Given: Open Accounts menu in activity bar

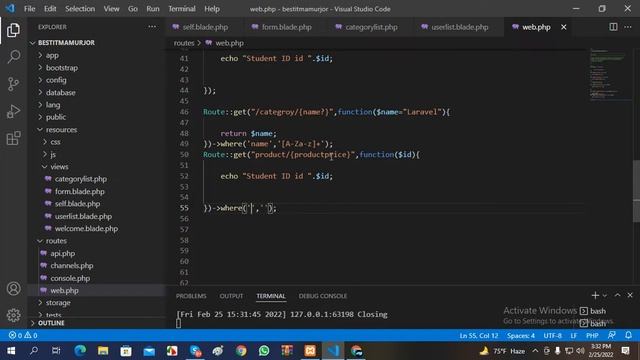Looking at the screenshot, I should tap(13, 289).
